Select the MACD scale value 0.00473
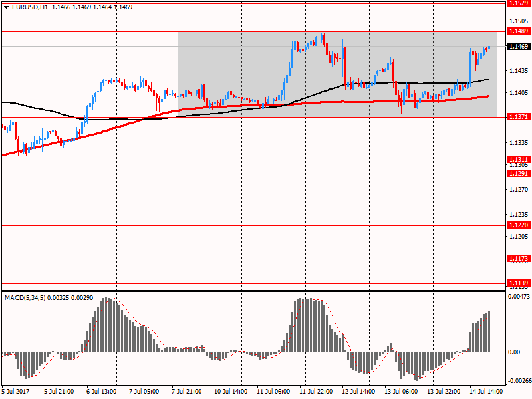Image resolution: width=532 pixels, height=399 pixels. 519,297
